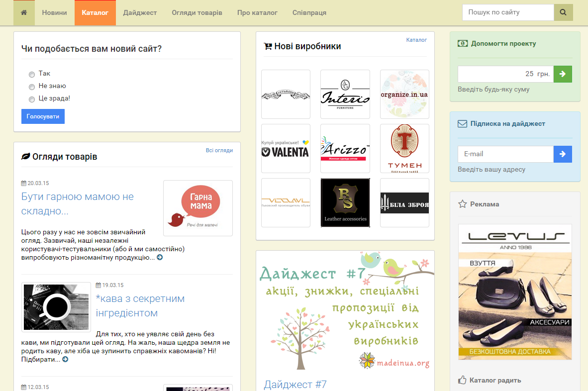Open the Interio furniture logo
This screenshot has width=588, height=391.
(x=345, y=94)
